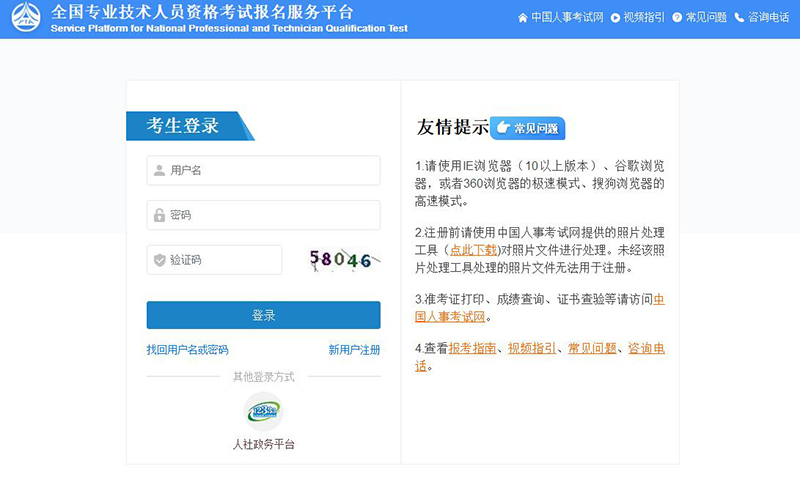The width and height of the screenshot is (800, 480).
Task: Click the blue 登录 button
Action: [263, 315]
